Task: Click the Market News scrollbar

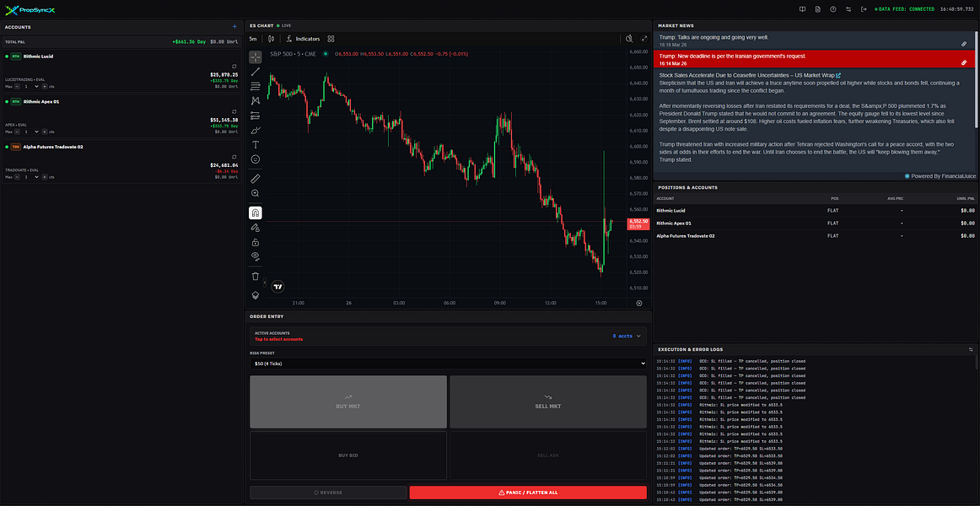Action: (976, 78)
